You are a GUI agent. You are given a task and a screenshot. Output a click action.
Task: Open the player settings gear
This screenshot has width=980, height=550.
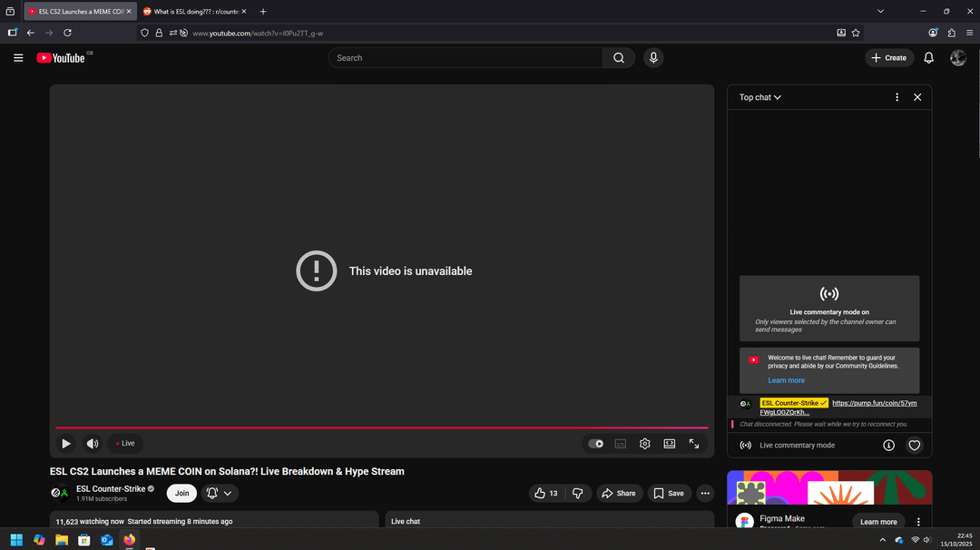pos(644,444)
